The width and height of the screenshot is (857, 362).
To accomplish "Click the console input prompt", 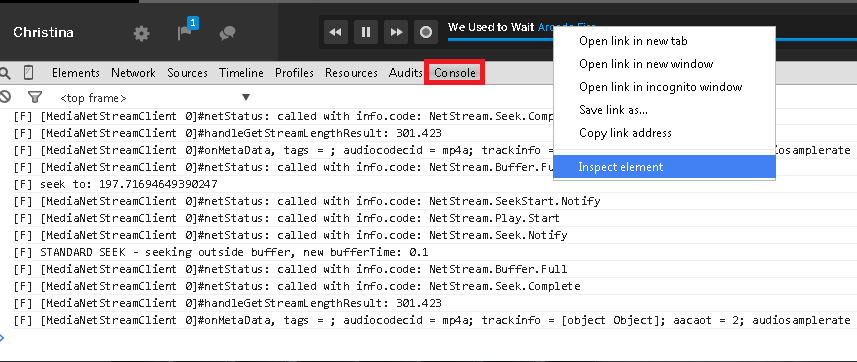I will tap(428, 338).
